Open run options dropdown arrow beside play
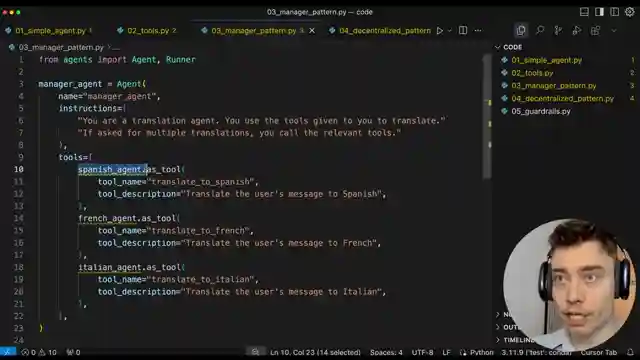Screen dimensions: 640x360 click(449, 31)
